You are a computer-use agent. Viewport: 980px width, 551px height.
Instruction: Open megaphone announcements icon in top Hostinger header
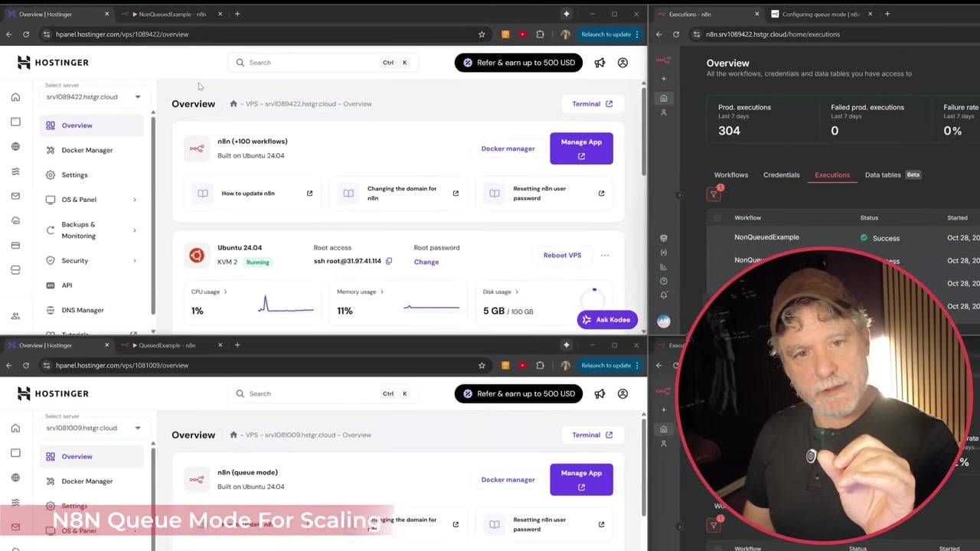[x=599, y=63]
